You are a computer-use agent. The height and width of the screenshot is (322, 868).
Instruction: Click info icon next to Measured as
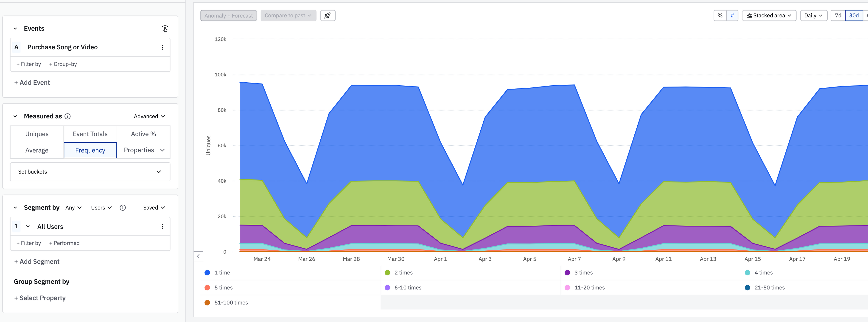pos(68,116)
